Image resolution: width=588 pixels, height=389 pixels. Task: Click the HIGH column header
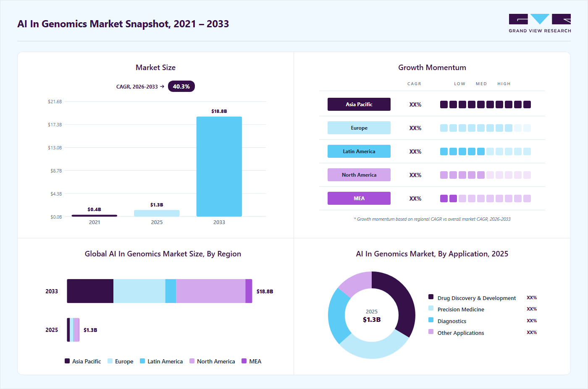tap(504, 84)
